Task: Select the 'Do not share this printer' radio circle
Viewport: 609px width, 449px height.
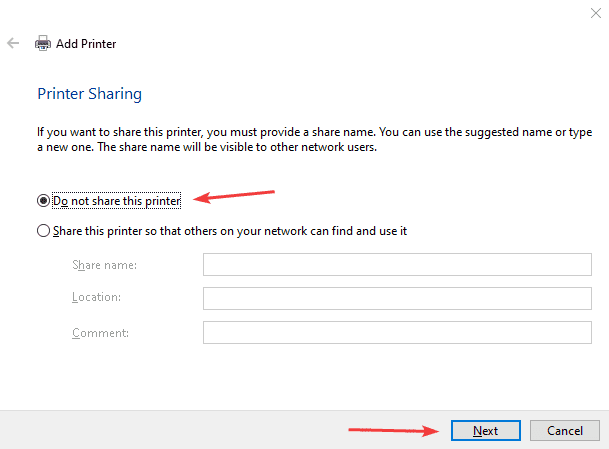Action: (43, 201)
